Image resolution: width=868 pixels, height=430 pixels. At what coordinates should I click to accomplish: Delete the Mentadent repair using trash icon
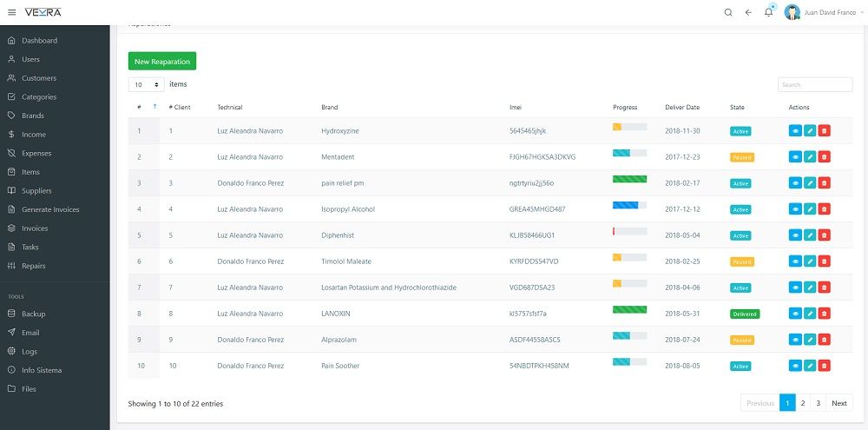click(x=825, y=157)
